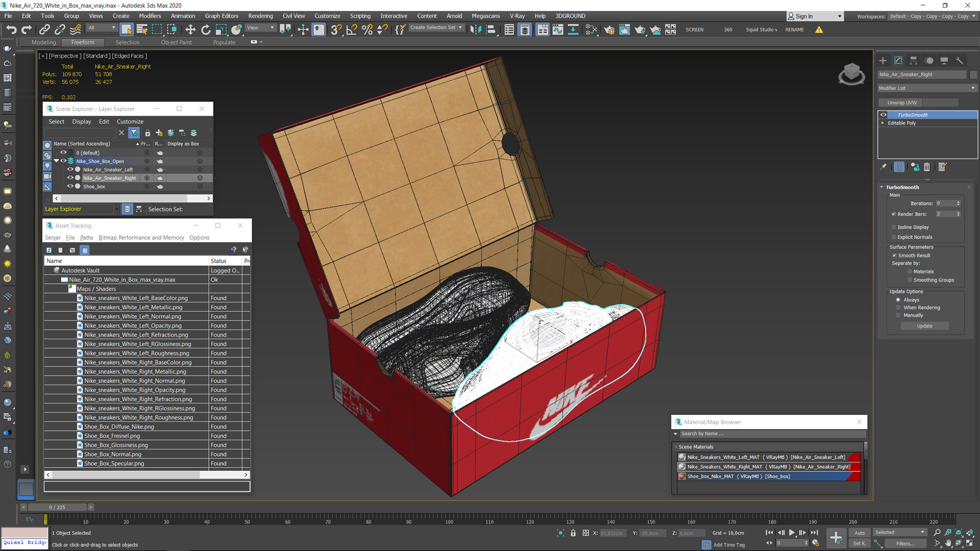The height and width of the screenshot is (551, 980).
Task: Enable the Isoline Display checkbox
Action: click(894, 227)
